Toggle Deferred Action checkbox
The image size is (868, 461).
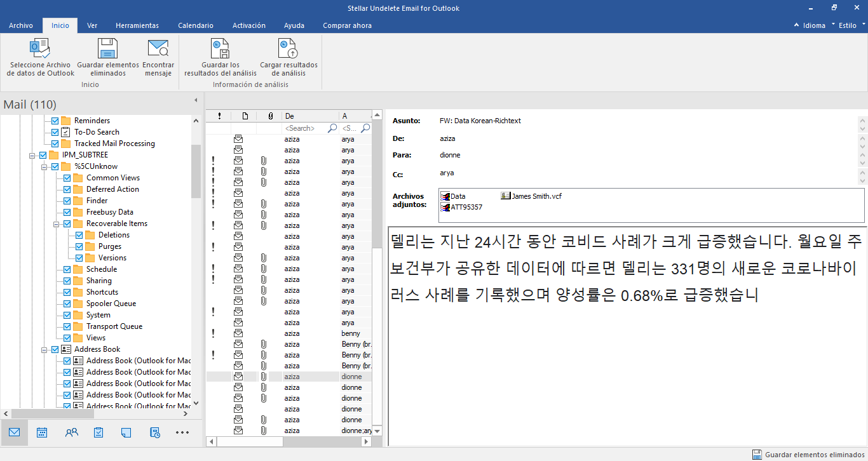coord(67,189)
